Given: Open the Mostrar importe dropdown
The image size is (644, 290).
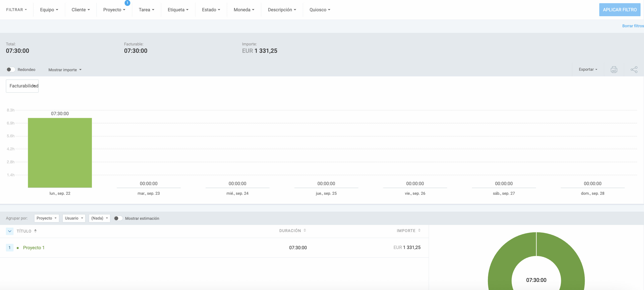Looking at the screenshot, I should 65,70.
